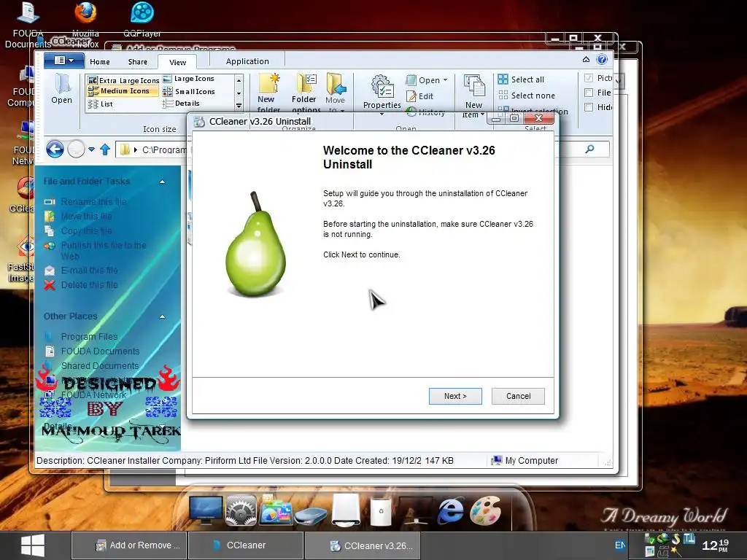Click the Edit ribbon command
The width and height of the screenshot is (747, 560).
(x=419, y=96)
